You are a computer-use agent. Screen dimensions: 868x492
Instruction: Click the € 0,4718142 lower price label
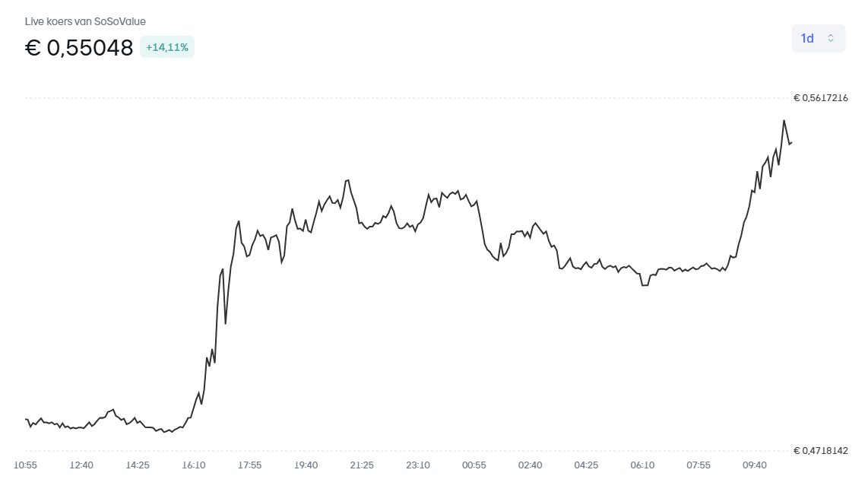(821, 451)
